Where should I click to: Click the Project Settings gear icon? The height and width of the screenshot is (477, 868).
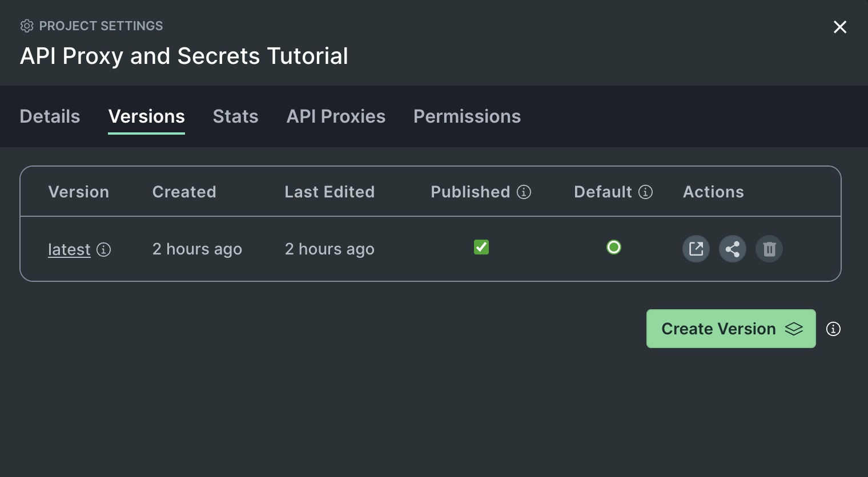27,26
